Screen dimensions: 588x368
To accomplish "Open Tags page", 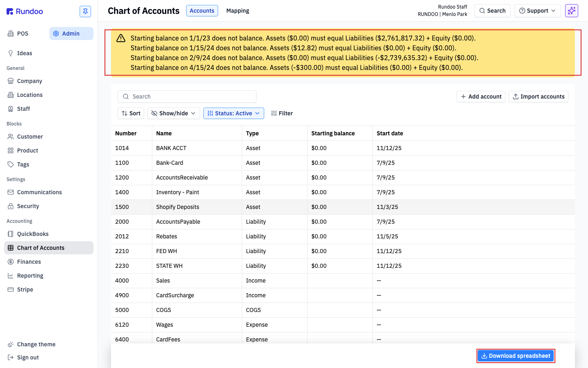I will 49,164.
